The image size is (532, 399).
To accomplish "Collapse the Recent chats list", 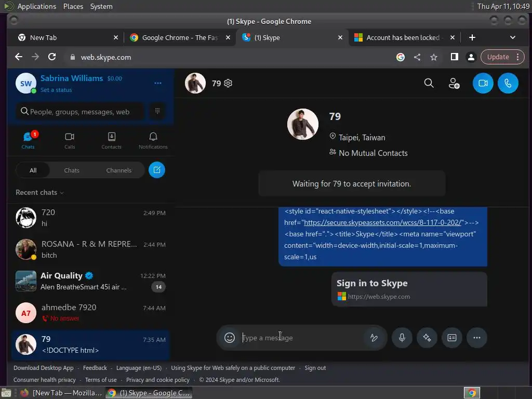I will [39, 192].
